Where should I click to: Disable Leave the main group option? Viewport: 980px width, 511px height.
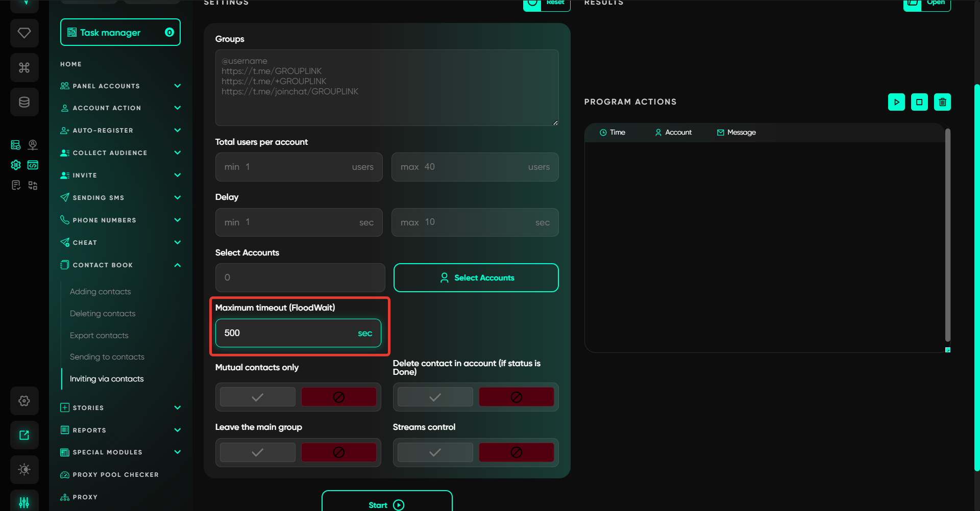[338, 452]
